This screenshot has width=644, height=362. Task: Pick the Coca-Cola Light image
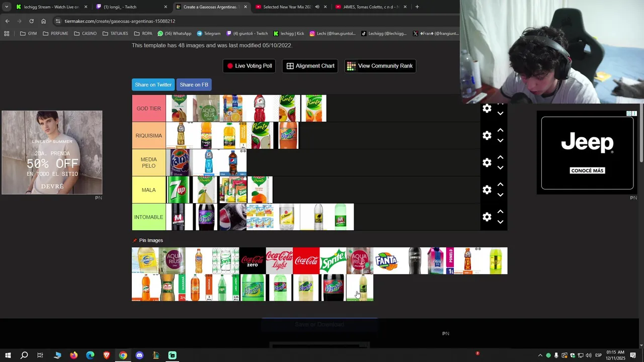click(x=279, y=261)
